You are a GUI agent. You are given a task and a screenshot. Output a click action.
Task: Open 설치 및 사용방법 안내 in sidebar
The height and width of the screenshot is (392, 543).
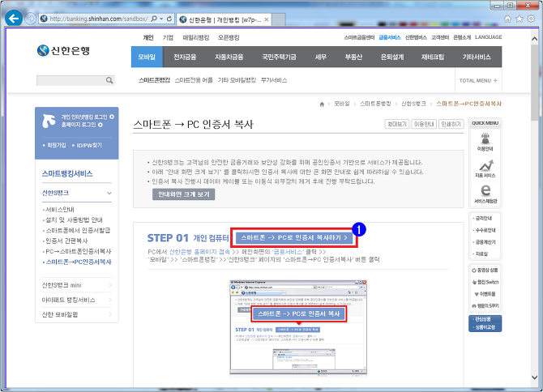[74, 219]
